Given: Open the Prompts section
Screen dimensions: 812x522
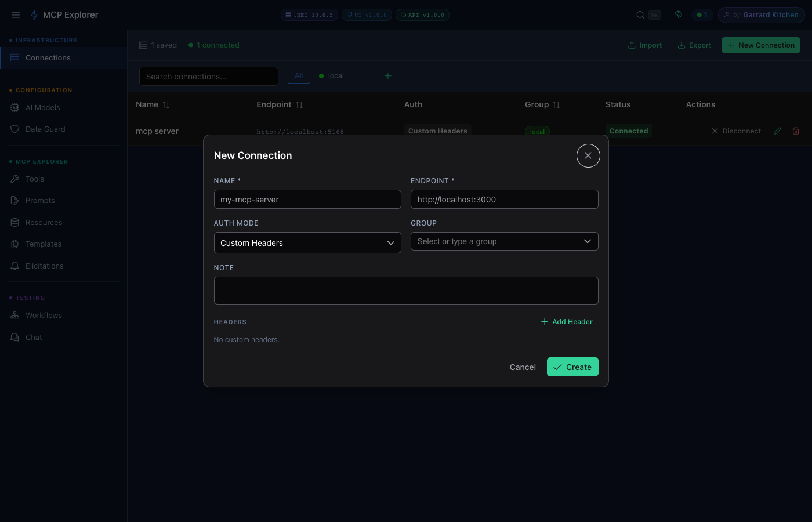Looking at the screenshot, I should click(39, 200).
